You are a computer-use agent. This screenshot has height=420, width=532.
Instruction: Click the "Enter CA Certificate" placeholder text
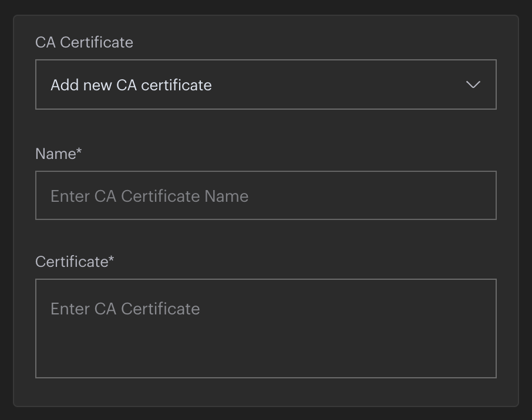tap(125, 309)
